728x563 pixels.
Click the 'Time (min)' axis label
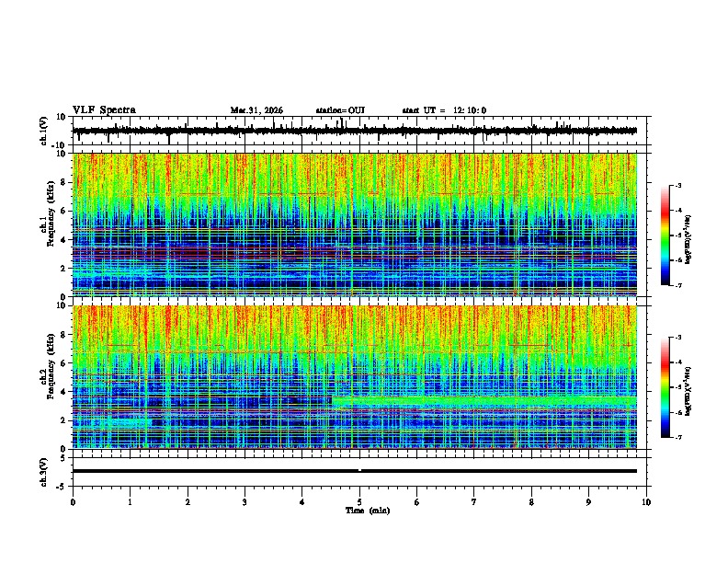point(368,511)
